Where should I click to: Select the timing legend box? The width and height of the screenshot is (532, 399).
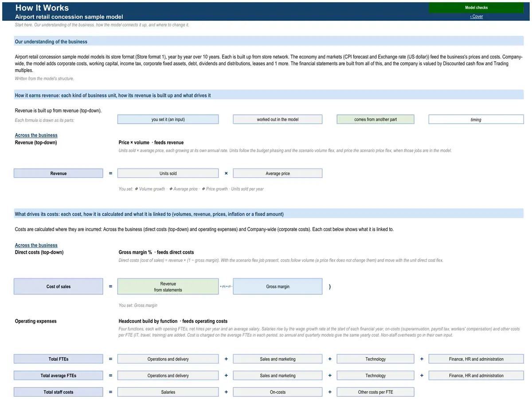pos(476,119)
